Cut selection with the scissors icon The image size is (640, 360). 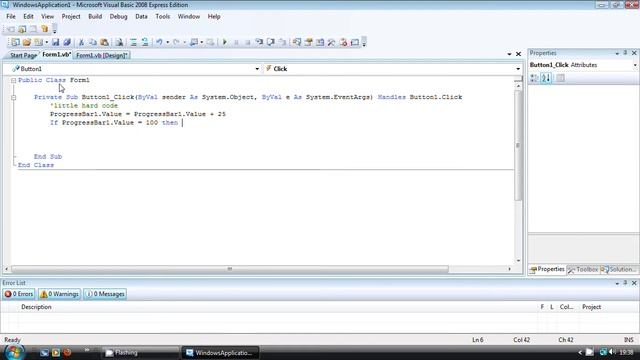81,42
